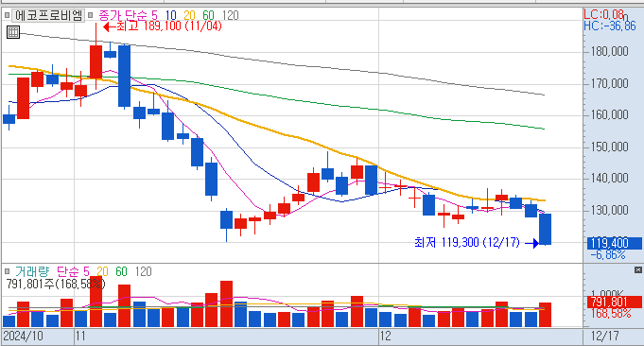This screenshot has width=644, height=346.
Task: Click the 거래량 volume panel label
Action: (32, 271)
